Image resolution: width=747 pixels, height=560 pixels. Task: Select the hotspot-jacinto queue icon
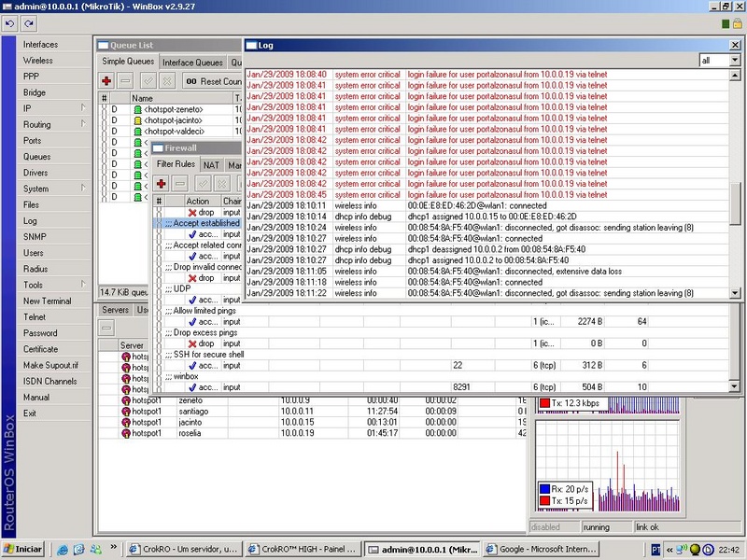[137, 120]
